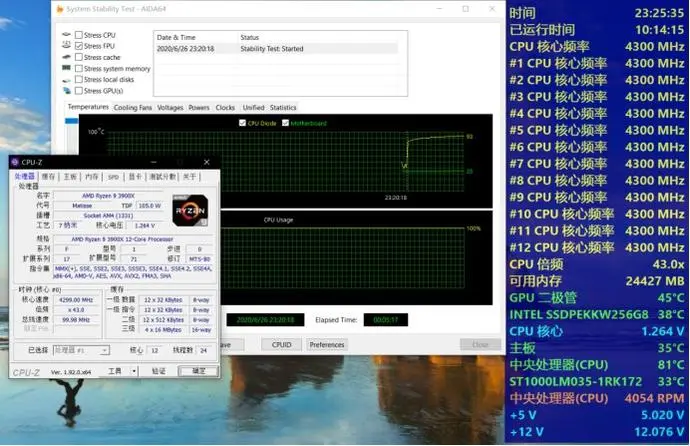The width and height of the screenshot is (690, 446).
Task: Click the Elapsed Time value field
Action: (x=385, y=320)
